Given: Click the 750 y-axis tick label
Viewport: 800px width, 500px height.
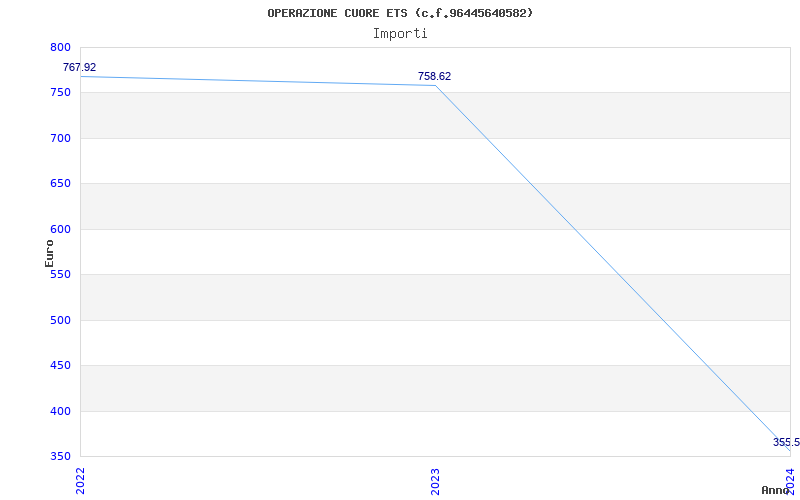Looking at the screenshot, I should (60, 93).
